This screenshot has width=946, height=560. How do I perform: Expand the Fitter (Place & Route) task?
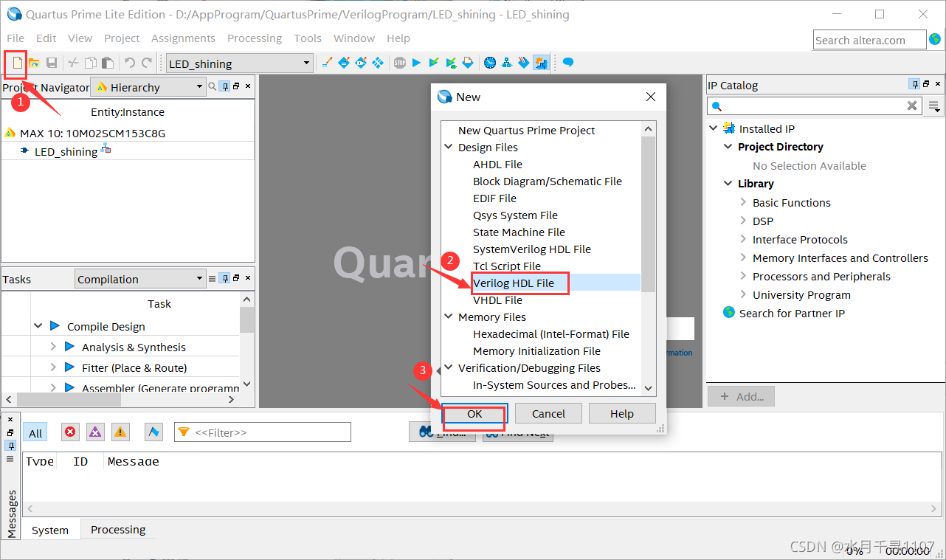tap(52, 367)
